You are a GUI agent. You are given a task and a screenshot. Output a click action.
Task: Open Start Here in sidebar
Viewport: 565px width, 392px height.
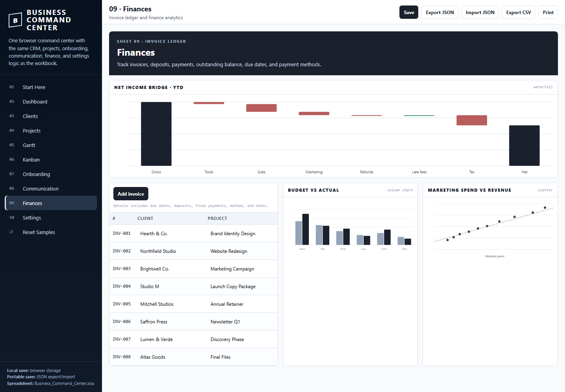[x=51, y=87]
